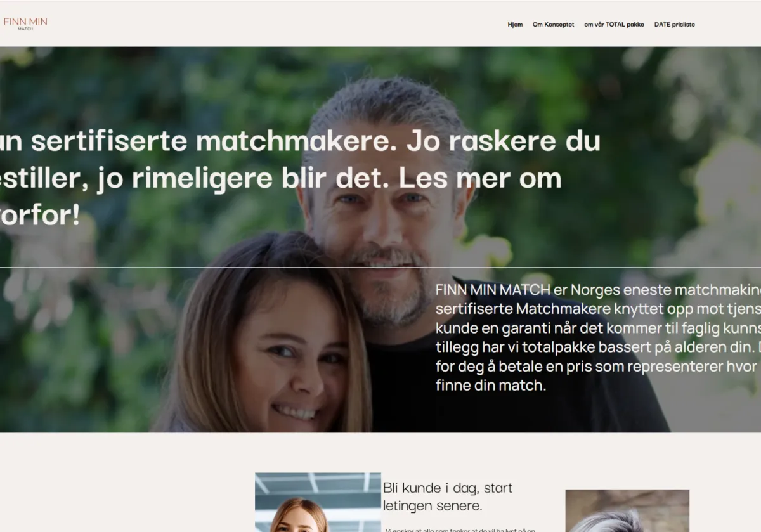Open om vår TOTAL pakke page
This screenshot has height=532, width=761.
point(614,25)
